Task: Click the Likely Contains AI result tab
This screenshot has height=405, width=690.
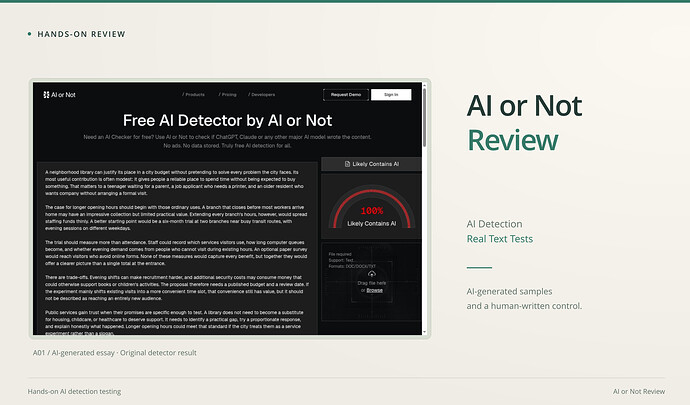Action: point(371,164)
